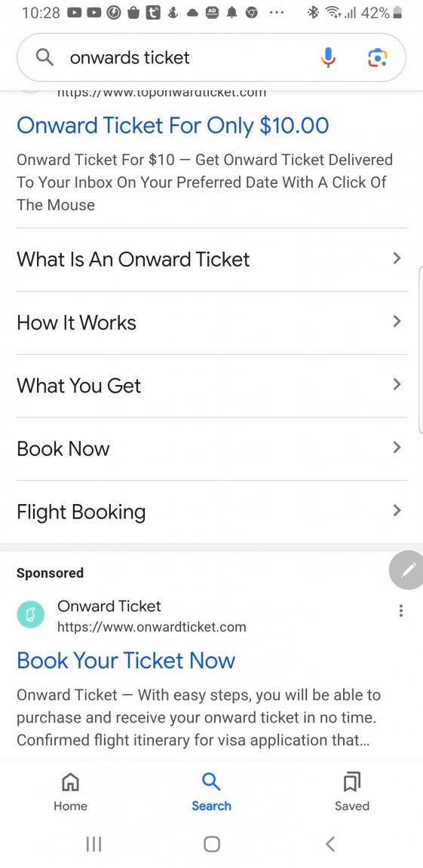This screenshot has width=423, height=868.
Task: Open the Book Now sitelink
Action: [x=211, y=448]
